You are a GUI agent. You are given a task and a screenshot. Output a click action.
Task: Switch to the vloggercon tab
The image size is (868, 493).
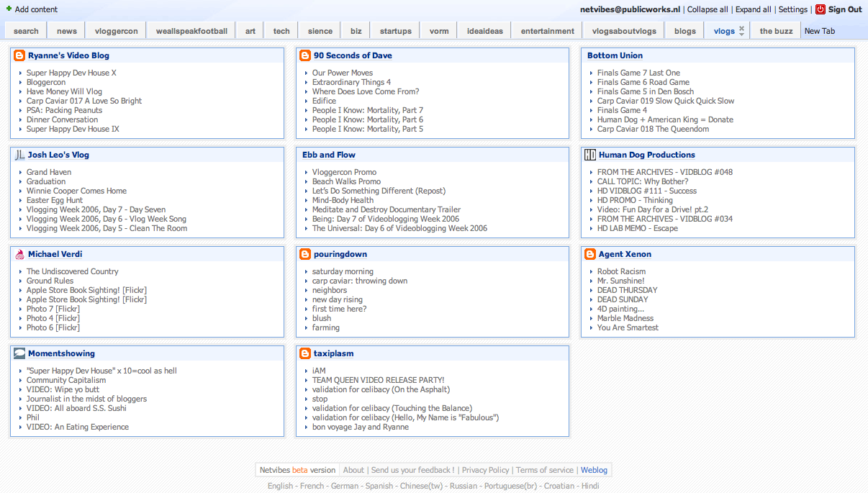point(115,31)
